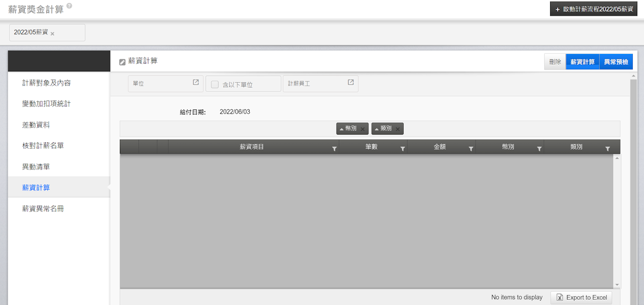
Task: Select 計薪對象及內容 in the sidebar
Action: [x=46, y=83]
